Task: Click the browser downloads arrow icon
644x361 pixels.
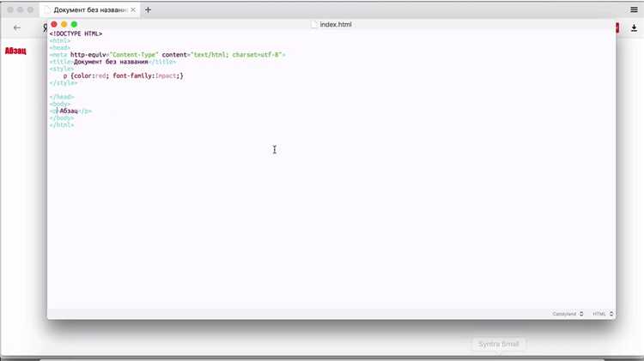Action: [x=634, y=27]
